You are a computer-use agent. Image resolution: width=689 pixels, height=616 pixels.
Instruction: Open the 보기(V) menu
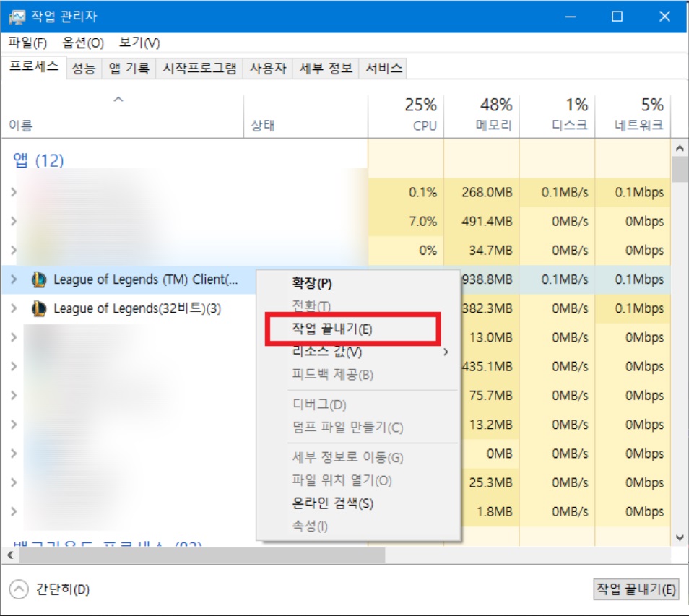139,43
